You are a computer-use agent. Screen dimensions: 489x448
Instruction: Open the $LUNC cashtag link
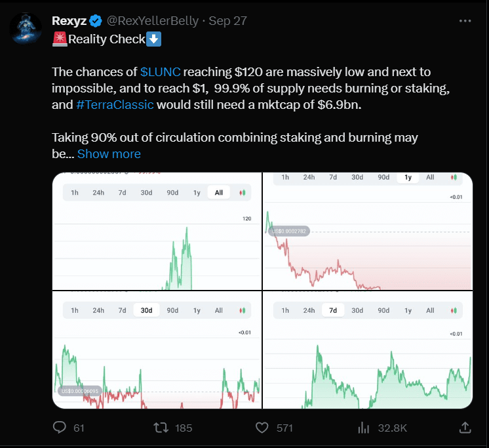160,71
